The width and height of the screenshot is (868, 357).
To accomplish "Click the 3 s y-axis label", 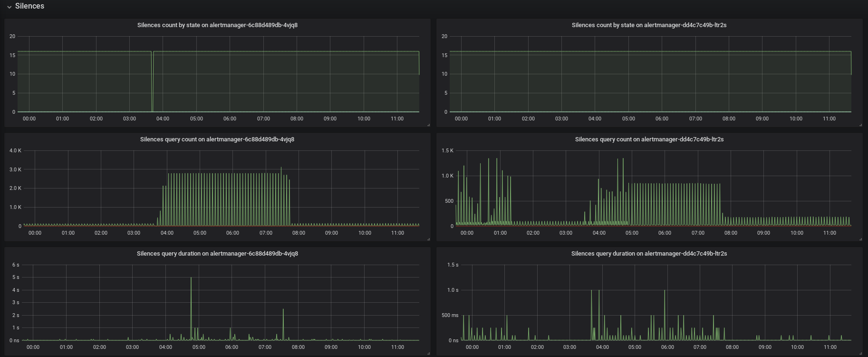I will (x=16, y=302).
